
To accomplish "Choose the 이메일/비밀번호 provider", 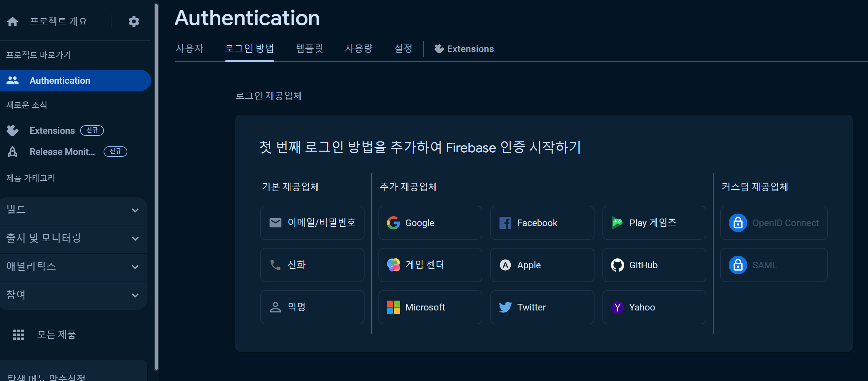I will coord(312,223).
